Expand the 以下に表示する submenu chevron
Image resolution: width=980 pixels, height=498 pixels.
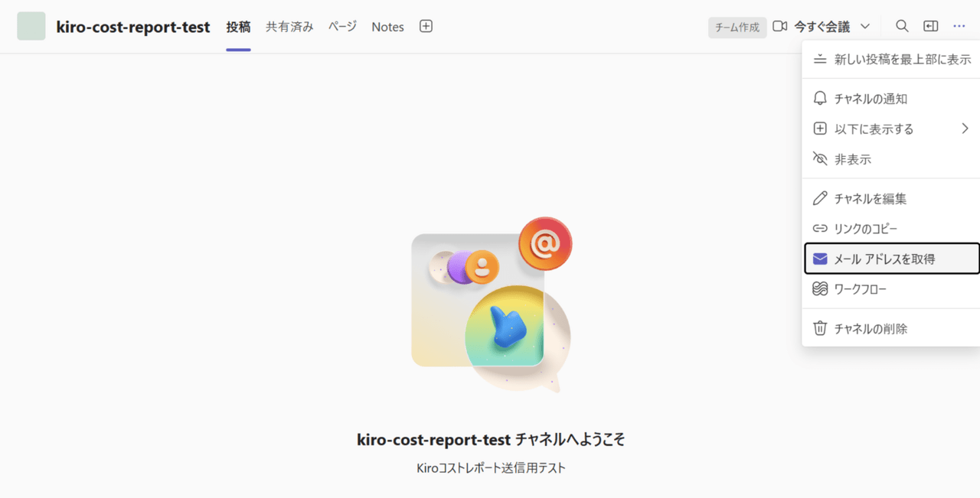coord(965,129)
